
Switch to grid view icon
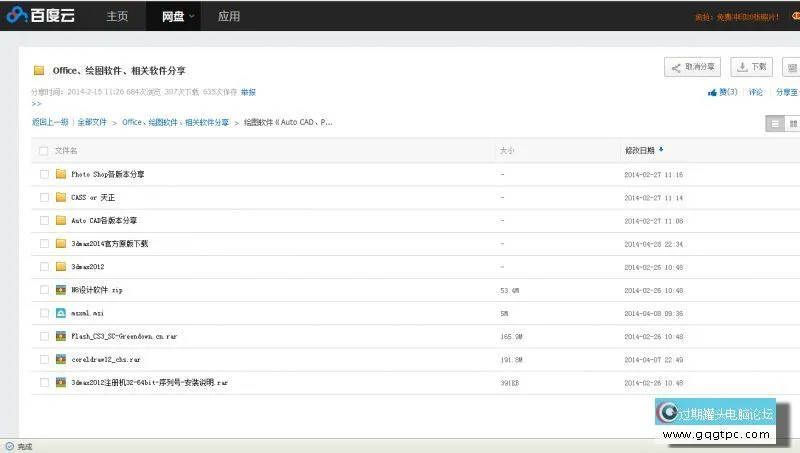[793, 123]
